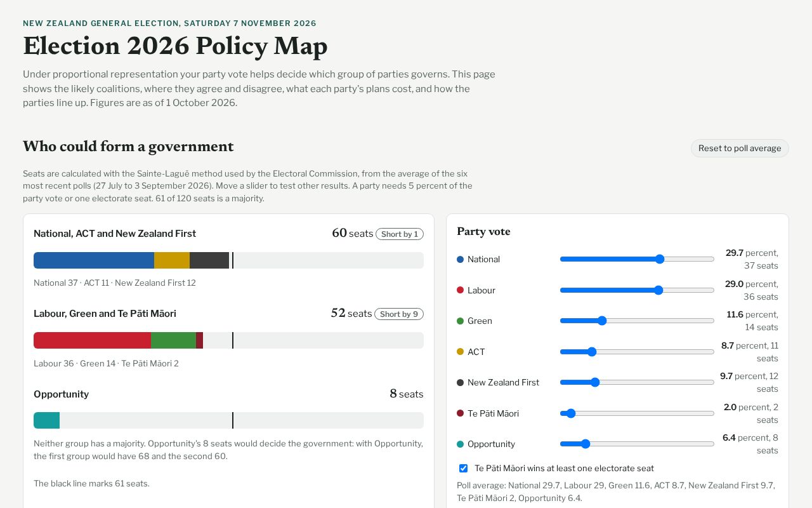The width and height of the screenshot is (812, 508).
Task: Click the '29.7 percent, 37 seats' value
Action: tap(752, 259)
